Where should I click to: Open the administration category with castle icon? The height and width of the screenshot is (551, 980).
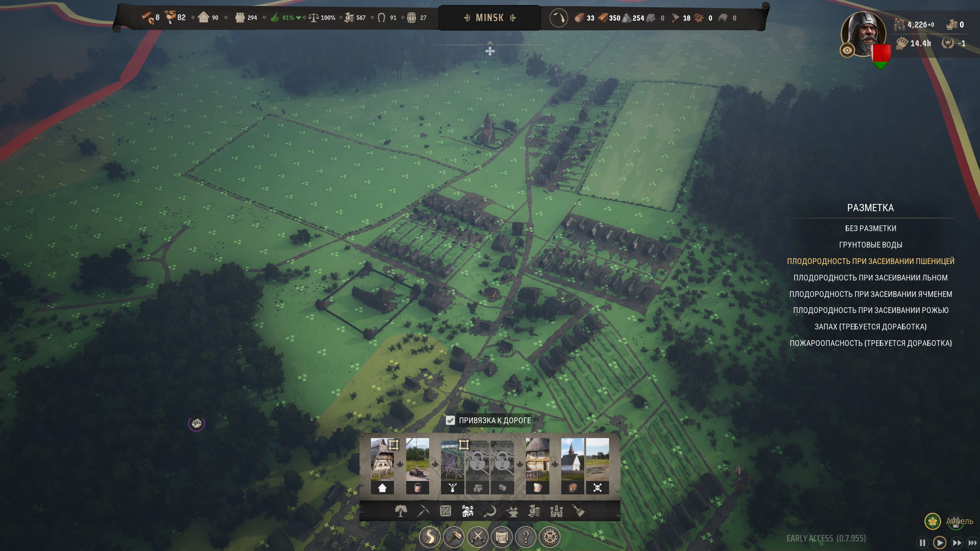[557, 511]
